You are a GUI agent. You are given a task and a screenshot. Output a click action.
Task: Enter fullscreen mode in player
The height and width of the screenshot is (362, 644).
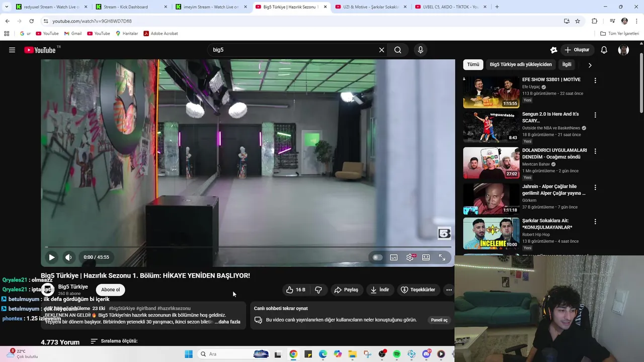pyautogui.click(x=442, y=257)
